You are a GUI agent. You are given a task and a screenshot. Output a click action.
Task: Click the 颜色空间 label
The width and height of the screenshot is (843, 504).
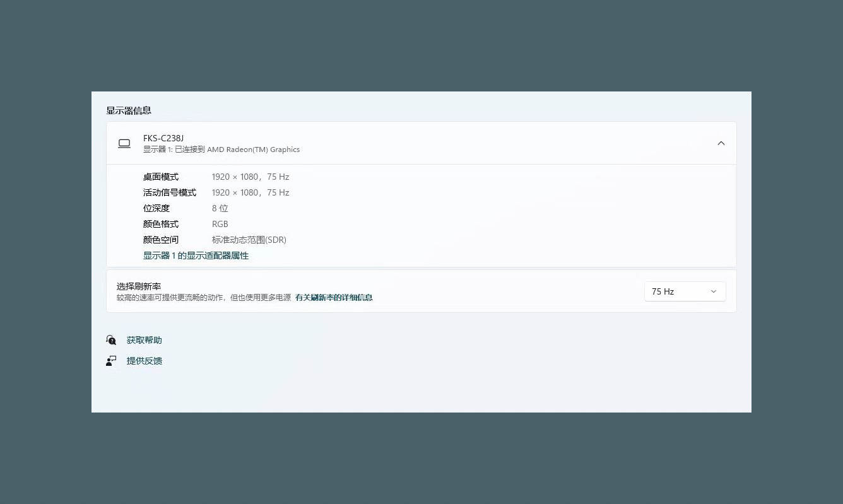pyautogui.click(x=161, y=240)
